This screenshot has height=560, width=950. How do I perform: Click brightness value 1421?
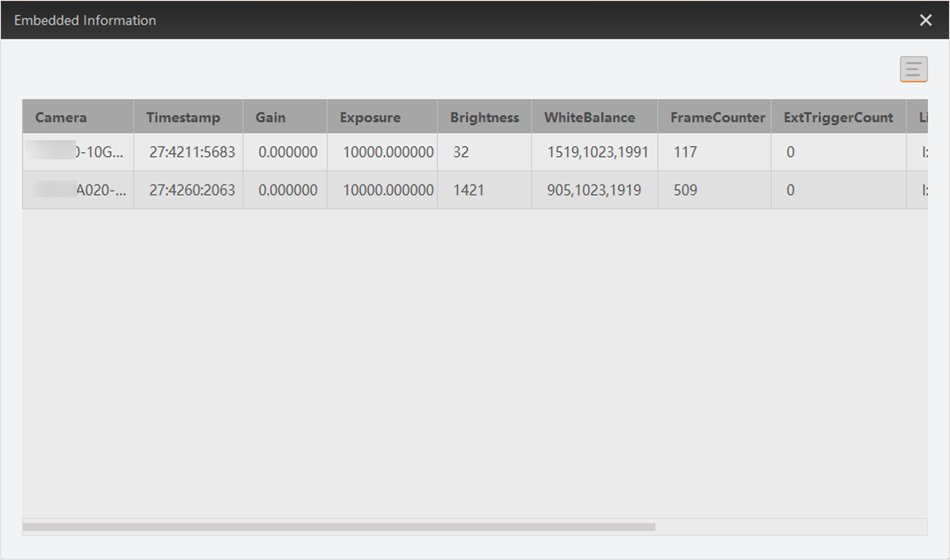(x=468, y=190)
